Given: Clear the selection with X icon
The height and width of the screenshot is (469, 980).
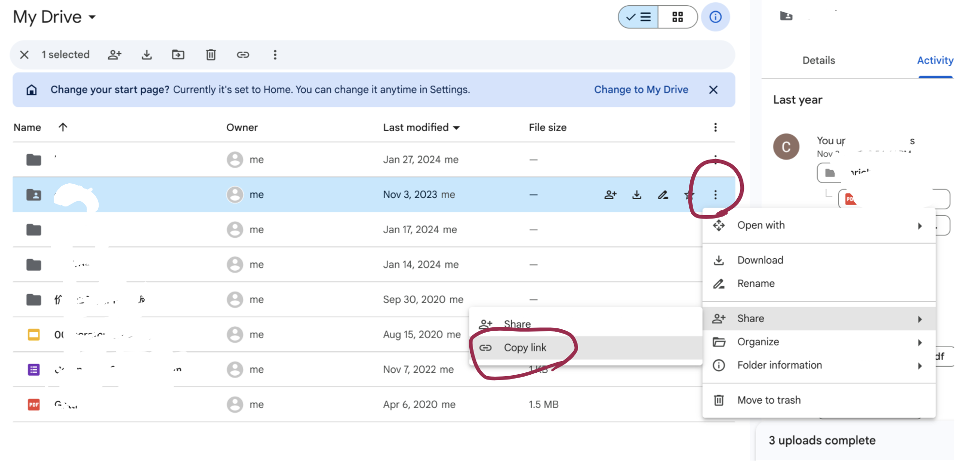Looking at the screenshot, I should [x=24, y=55].
